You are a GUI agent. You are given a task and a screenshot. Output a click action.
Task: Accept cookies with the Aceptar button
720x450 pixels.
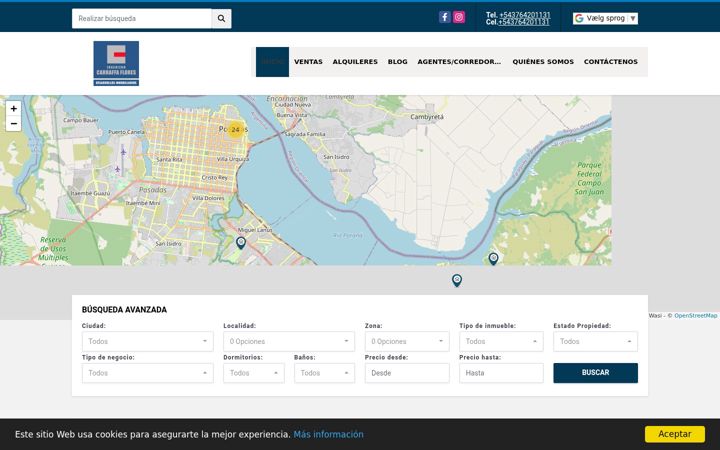tap(675, 434)
